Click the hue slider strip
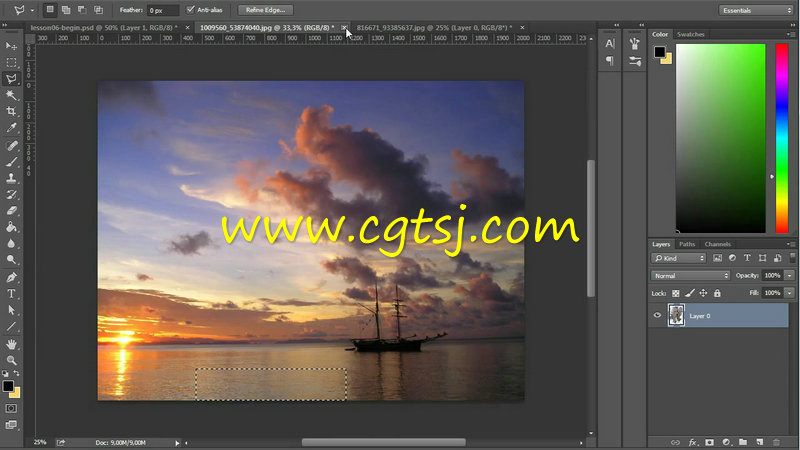Viewport: 800px width, 450px height. pyautogui.click(x=782, y=138)
